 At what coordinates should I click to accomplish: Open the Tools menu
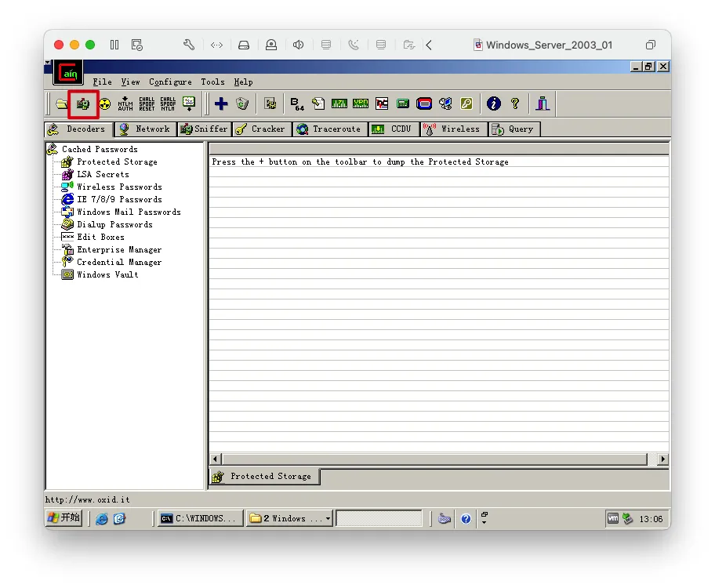point(212,82)
